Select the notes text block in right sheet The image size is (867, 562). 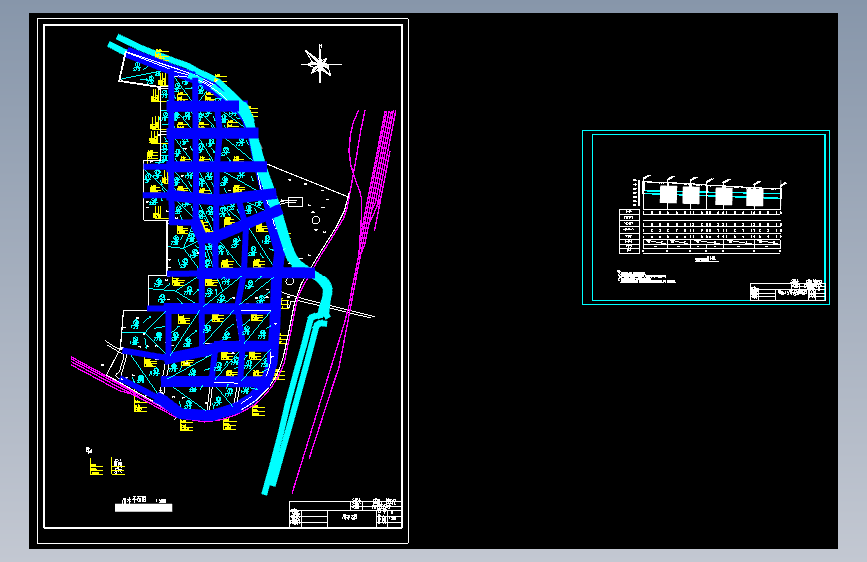coord(646,277)
